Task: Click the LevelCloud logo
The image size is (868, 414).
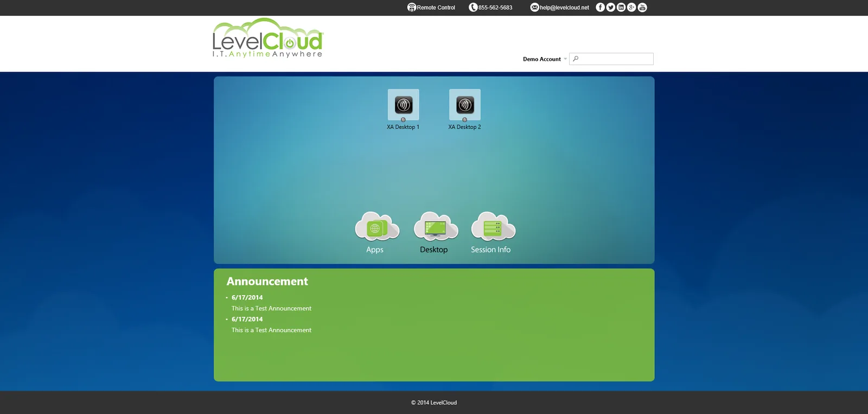Action: tap(267, 37)
